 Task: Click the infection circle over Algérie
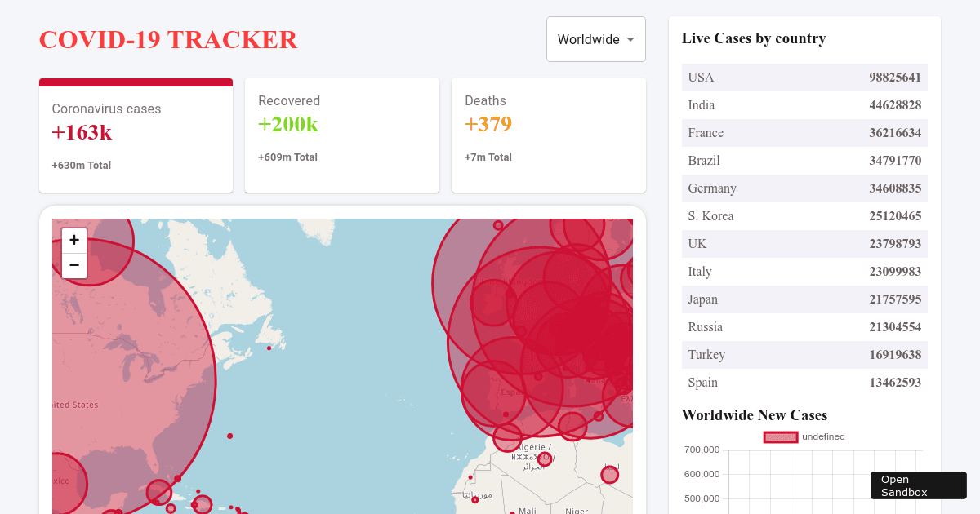tap(545, 460)
